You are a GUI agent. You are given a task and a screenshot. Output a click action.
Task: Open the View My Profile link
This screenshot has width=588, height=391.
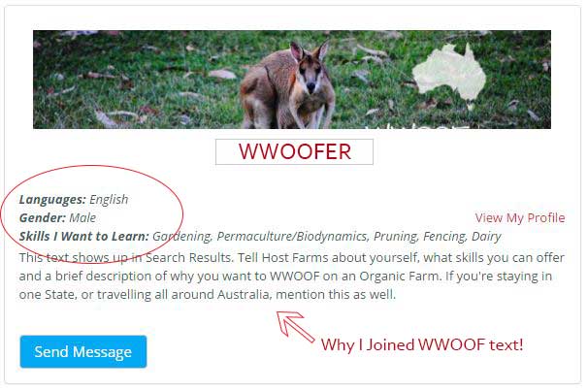point(520,217)
